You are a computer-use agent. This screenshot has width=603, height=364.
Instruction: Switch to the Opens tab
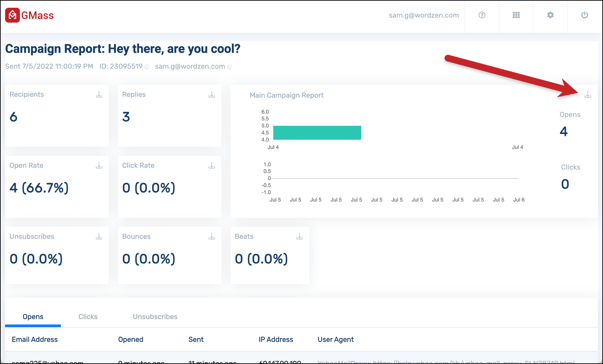[33, 317]
